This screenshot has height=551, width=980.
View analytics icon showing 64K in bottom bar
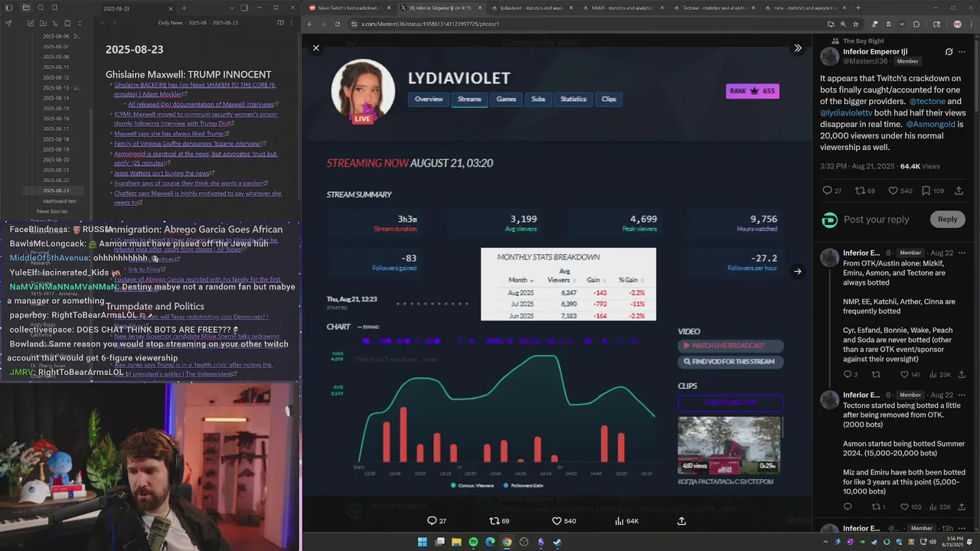pos(626,521)
